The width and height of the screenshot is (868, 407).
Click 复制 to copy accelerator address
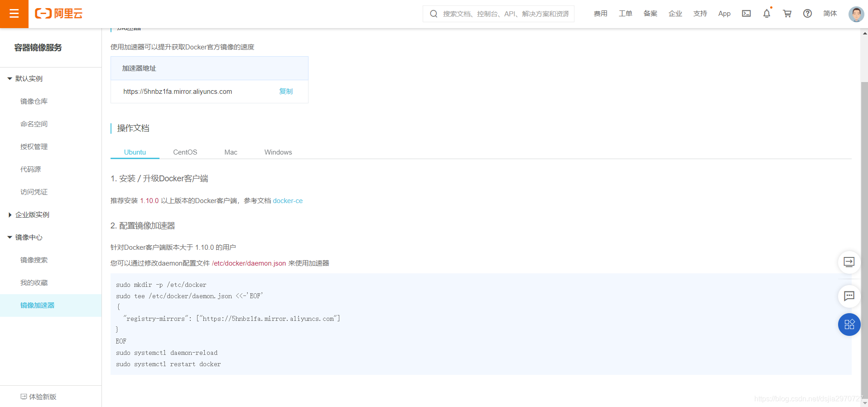(286, 92)
